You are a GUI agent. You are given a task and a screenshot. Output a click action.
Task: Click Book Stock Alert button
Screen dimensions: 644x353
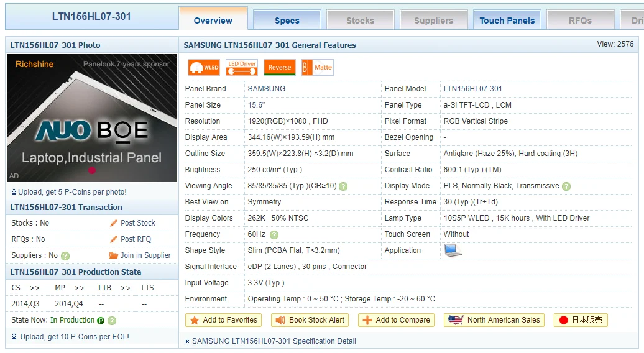click(x=310, y=320)
